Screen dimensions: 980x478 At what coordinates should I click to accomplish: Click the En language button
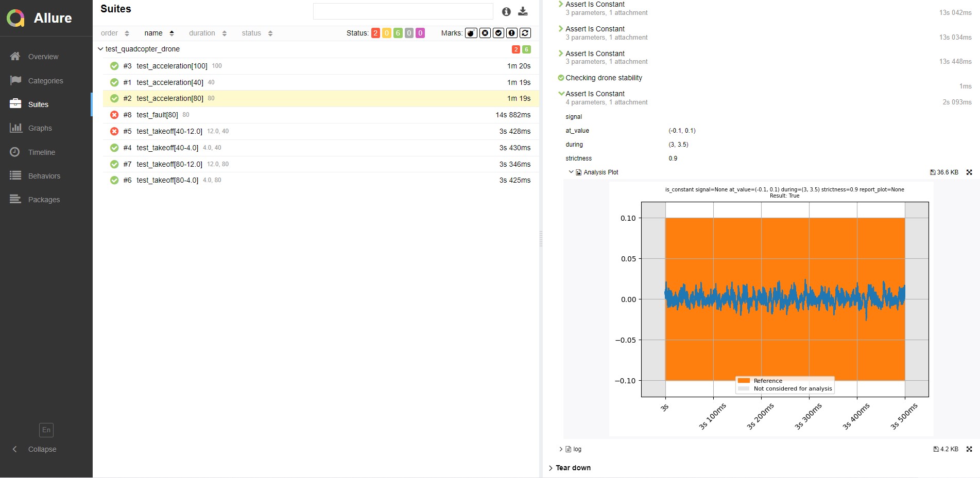click(46, 430)
